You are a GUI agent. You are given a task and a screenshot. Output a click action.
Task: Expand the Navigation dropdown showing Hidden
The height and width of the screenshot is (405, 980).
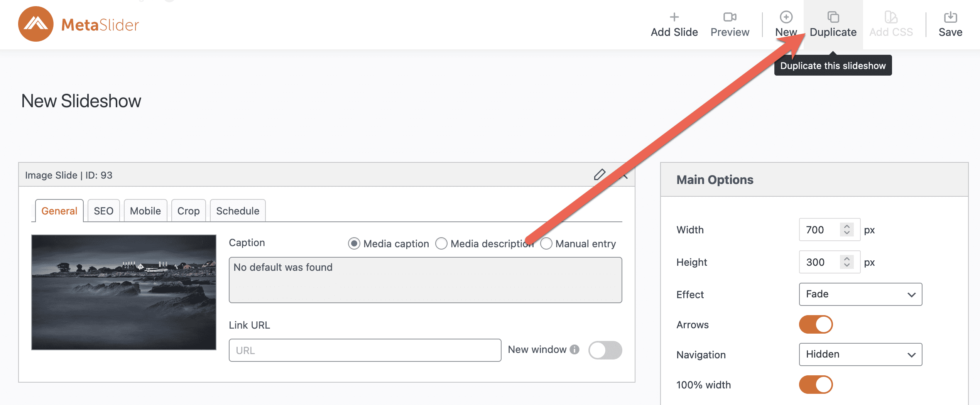(x=860, y=354)
